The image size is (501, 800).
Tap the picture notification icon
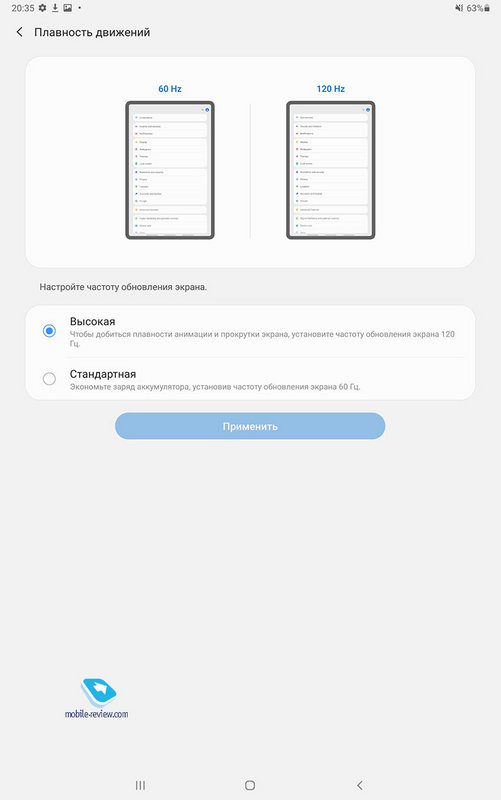[67, 8]
